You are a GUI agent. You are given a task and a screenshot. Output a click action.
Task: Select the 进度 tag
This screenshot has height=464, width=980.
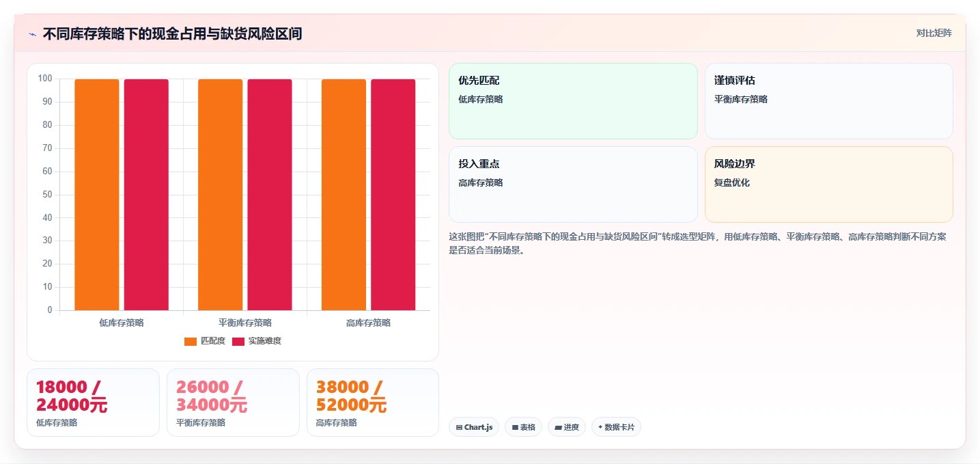click(x=567, y=427)
